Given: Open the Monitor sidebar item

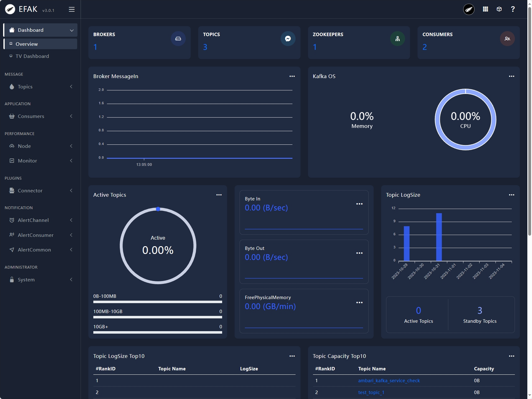Looking at the screenshot, I should tap(40, 161).
